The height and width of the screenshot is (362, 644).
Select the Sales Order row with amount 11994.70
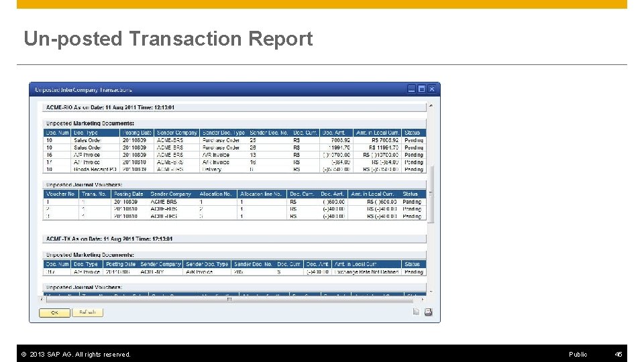tap(234, 147)
